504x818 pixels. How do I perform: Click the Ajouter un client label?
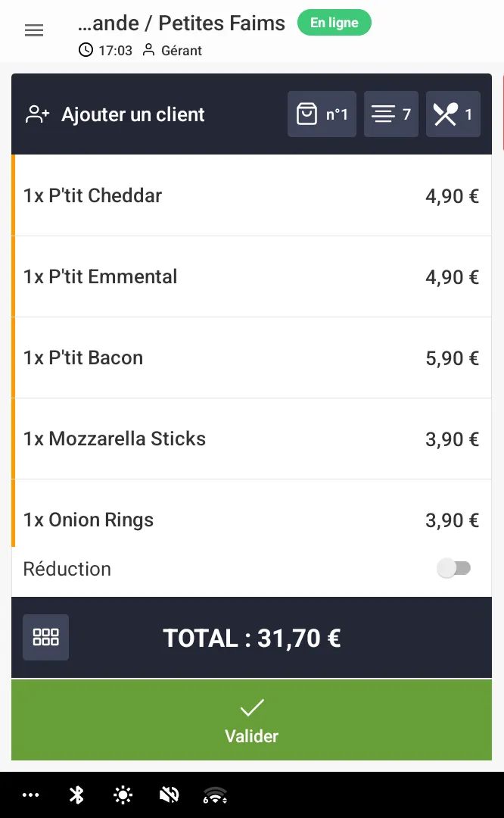tap(133, 115)
